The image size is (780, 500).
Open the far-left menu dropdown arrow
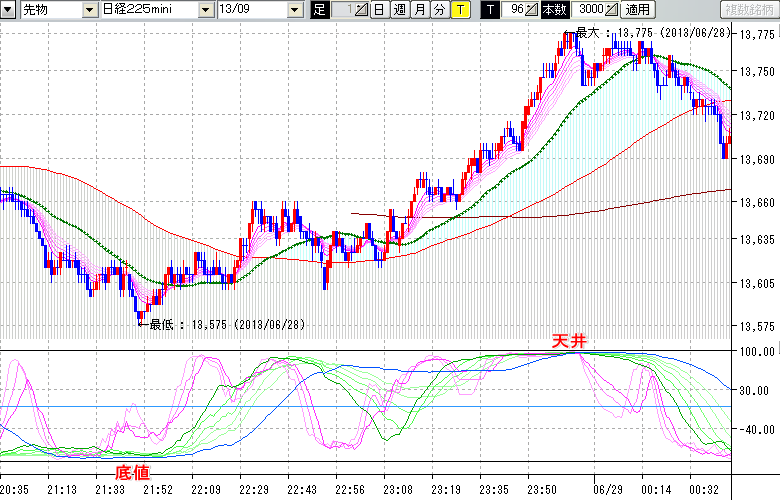click(9, 10)
